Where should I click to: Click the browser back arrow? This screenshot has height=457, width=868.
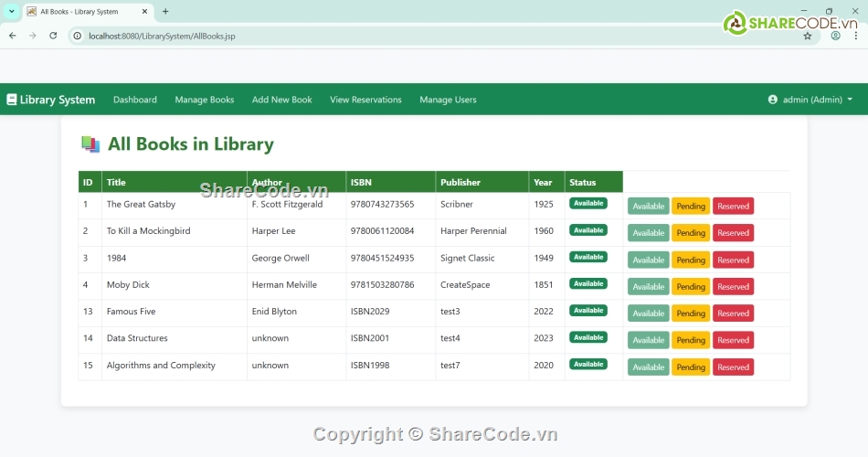(13, 36)
